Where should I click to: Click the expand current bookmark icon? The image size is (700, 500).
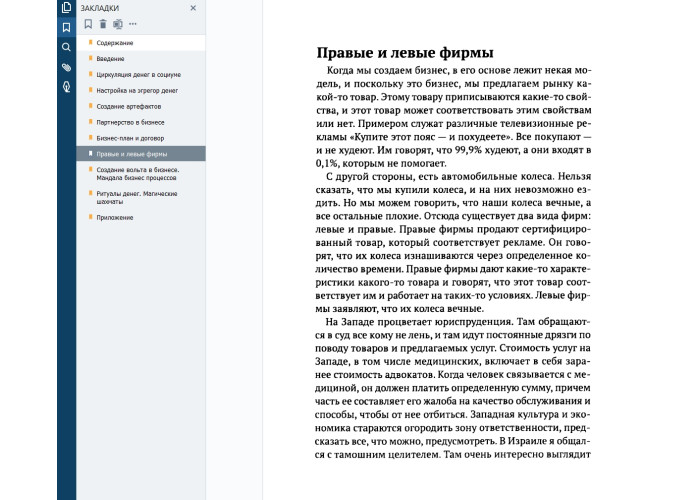point(117,23)
